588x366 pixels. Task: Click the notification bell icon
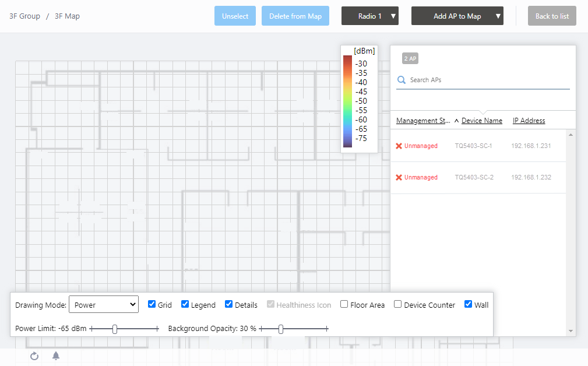(x=56, y=356)
